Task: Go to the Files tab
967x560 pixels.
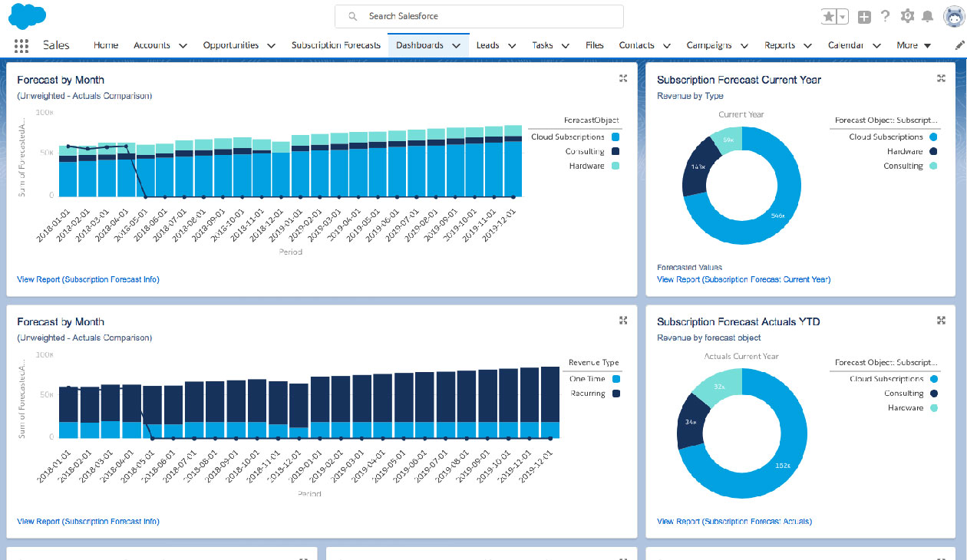Action: click(x=594, y=45)
